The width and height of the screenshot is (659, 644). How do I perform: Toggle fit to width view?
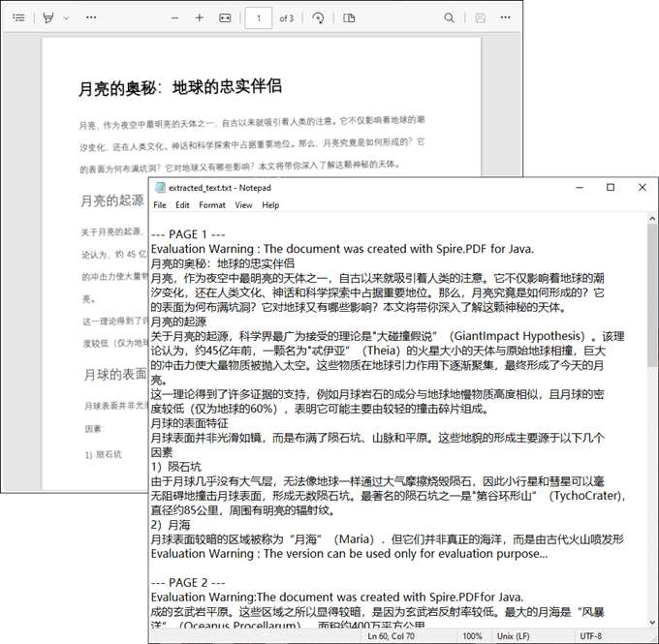(226, 17)
